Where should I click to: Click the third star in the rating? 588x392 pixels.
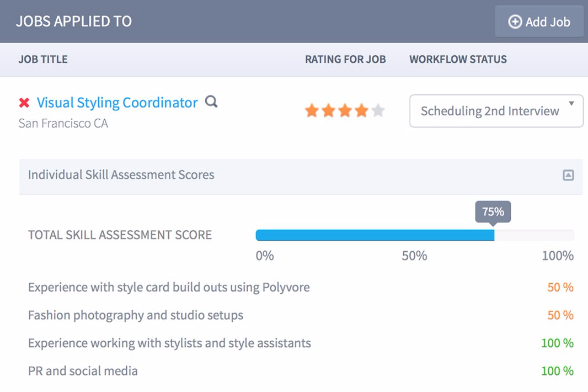tap(345, 110)
